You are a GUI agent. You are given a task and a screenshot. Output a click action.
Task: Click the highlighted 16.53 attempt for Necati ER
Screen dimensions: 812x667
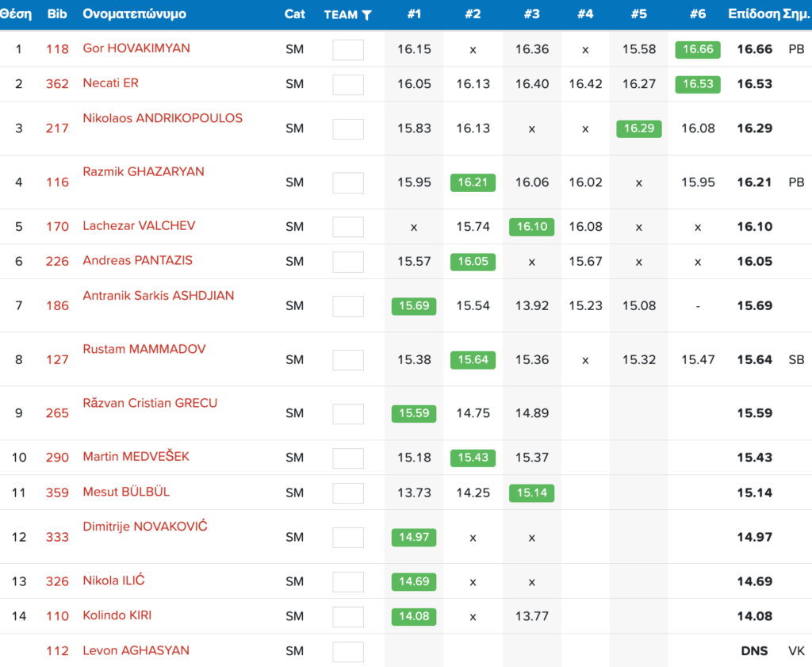[698, 84]
